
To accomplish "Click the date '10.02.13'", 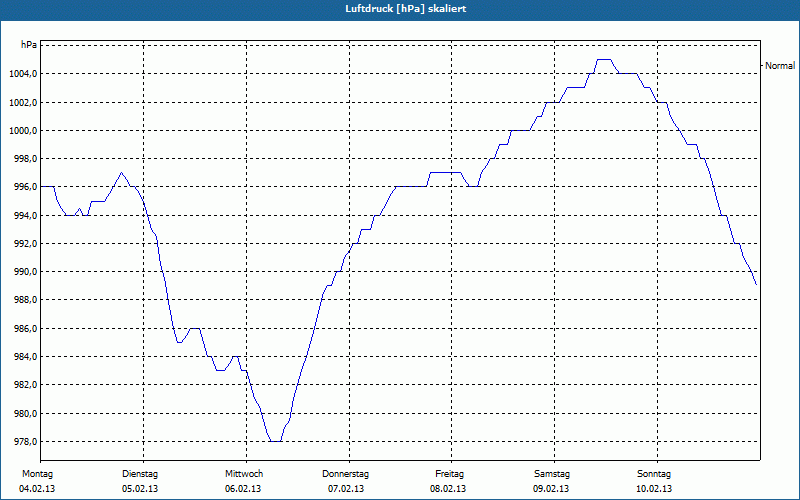I will [x=654, y=489].
